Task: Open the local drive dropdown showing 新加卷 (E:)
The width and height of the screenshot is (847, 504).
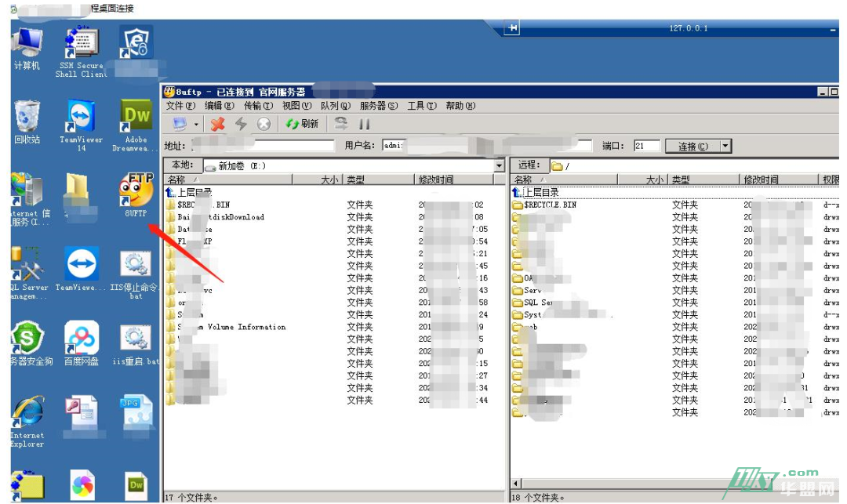Action: click(500, 165)
